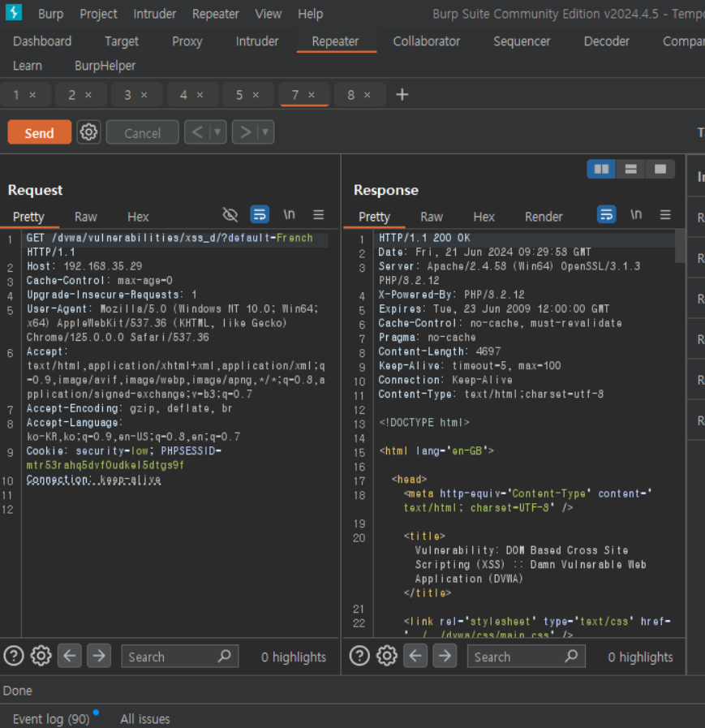705x728 pixels.
Task: Open the Repeater settings gear next to Send
Action: 88,132
